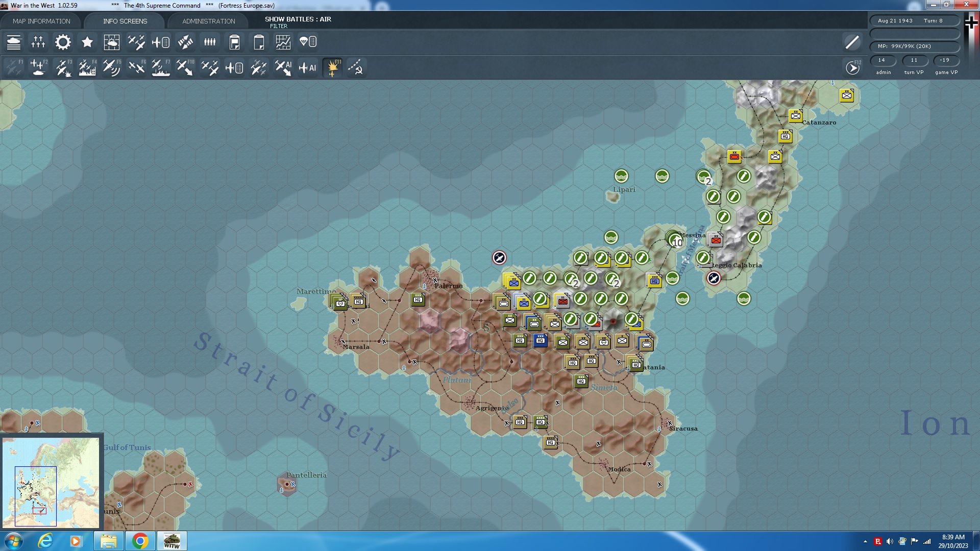Select the blue corps HQ counter in Sicily

[540, 340]
